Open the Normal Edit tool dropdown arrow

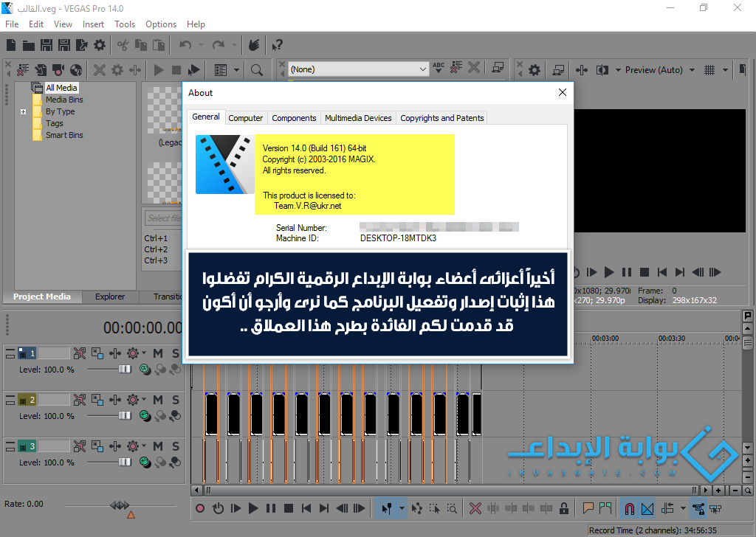coord(402,508)
